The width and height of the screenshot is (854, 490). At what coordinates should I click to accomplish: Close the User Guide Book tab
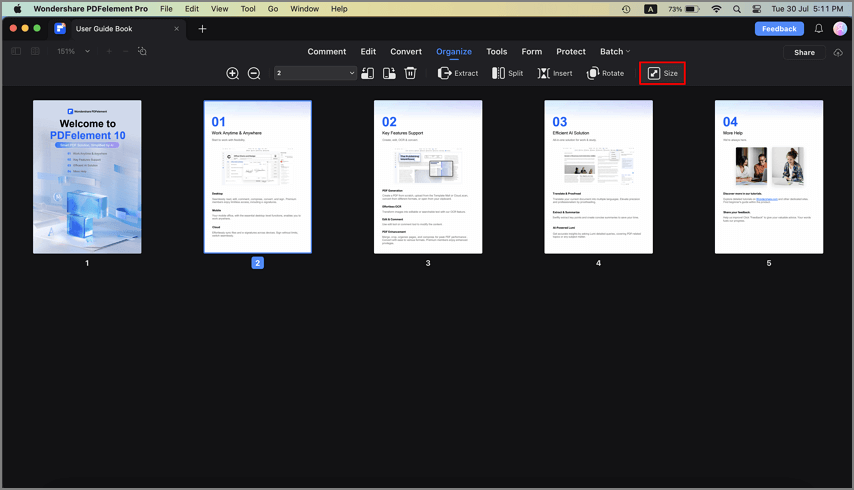pos(176,29)
